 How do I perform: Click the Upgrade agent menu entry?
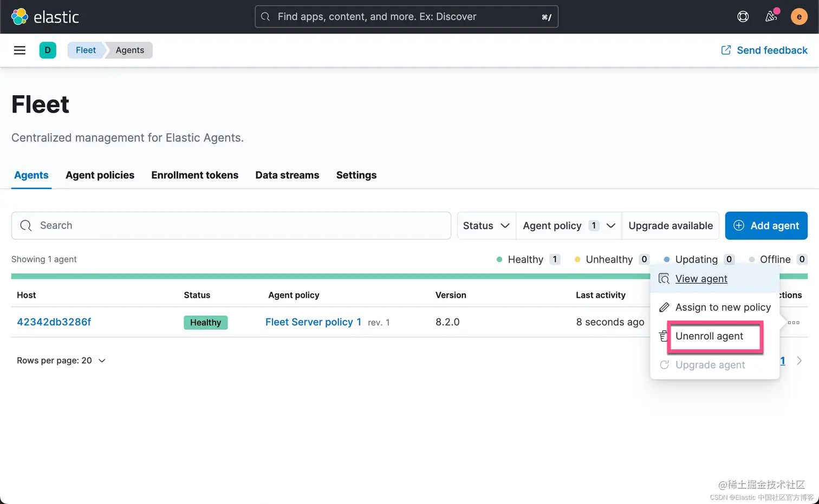point(714,365)
